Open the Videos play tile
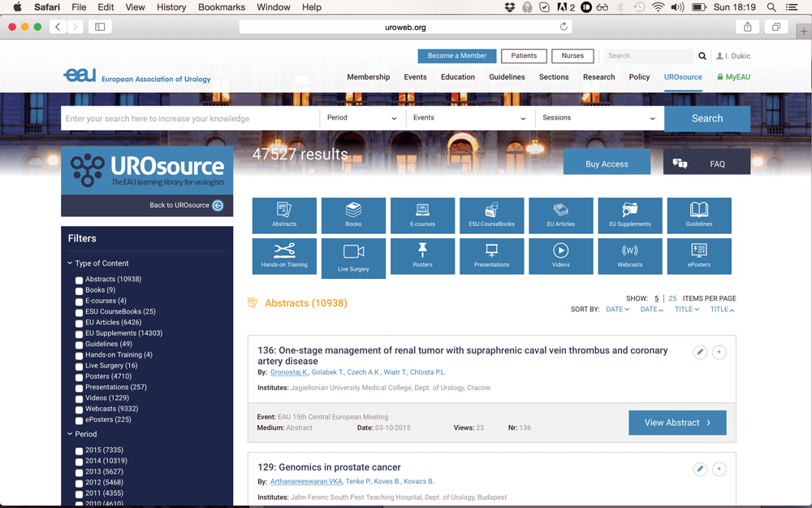Image resolution: width=812 pixels, height=508 pixels. [x=560, y=256]
